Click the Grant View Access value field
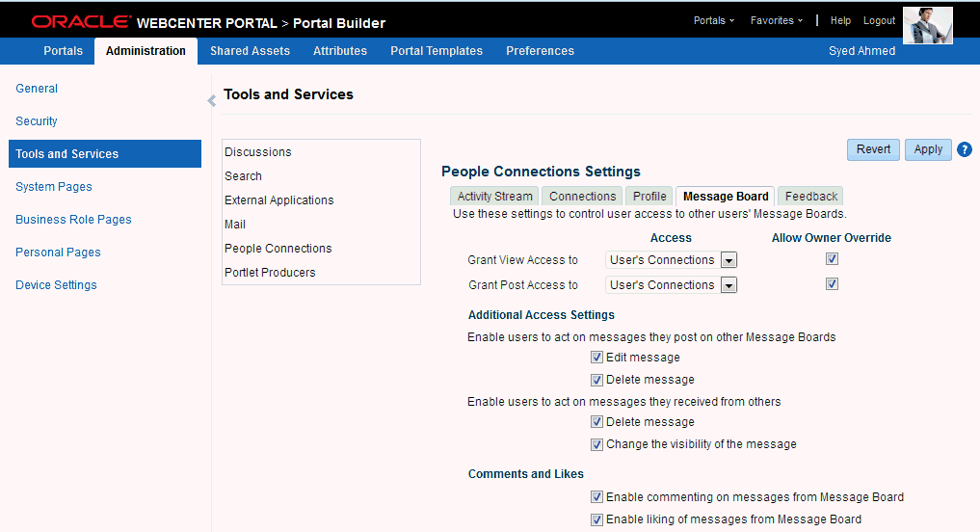The width and height of the screenshot is (980, 532). (x=663, y=260)
